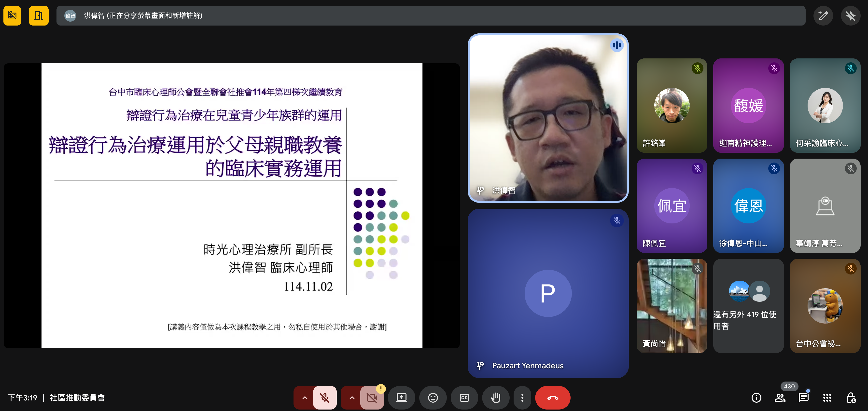868x411 pixels.
Task: Start screen sharing with present icon
Action: (401, 397)
